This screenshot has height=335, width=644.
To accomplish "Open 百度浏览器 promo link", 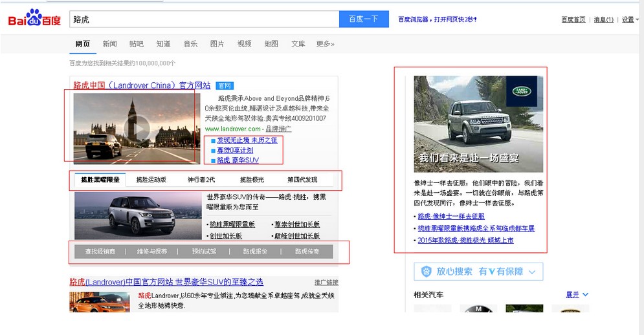I will [437, 19].
